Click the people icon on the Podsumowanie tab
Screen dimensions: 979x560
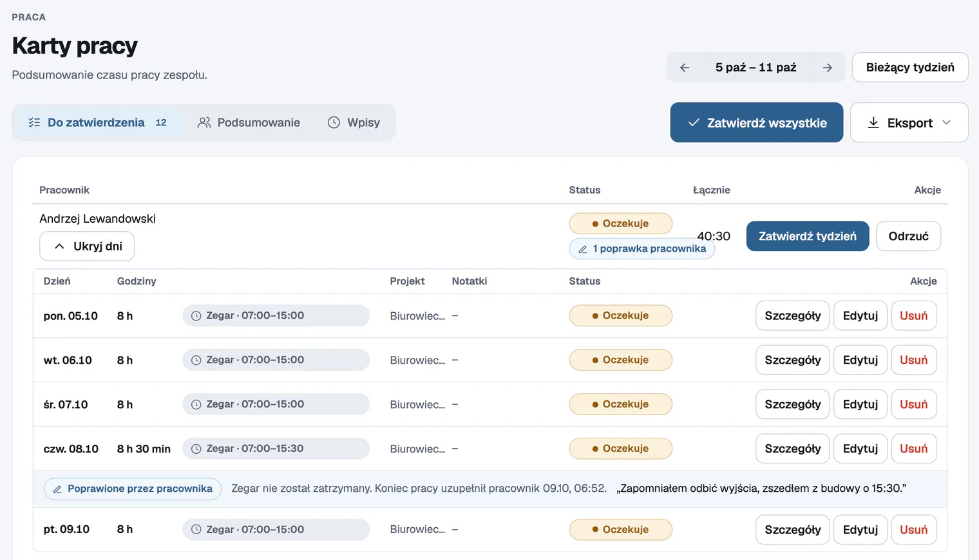(x=204, y=122)
